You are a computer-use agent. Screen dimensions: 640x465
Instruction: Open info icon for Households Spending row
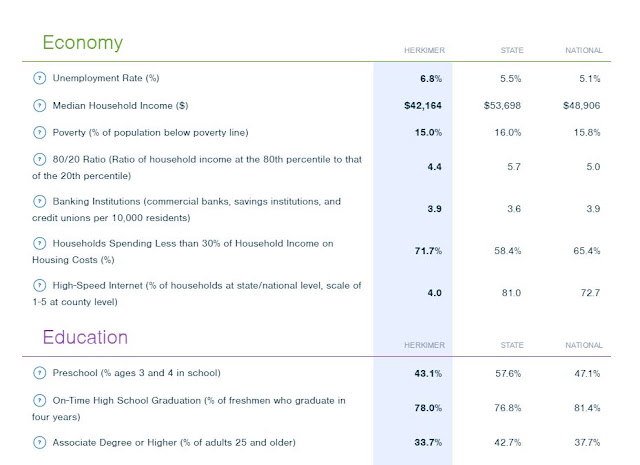pos(39,243)
